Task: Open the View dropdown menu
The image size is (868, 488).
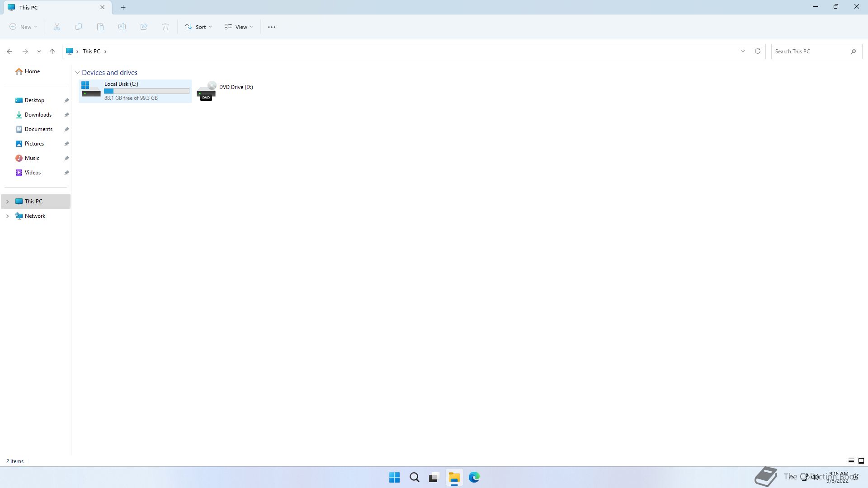Action: [x=239, y=27]
